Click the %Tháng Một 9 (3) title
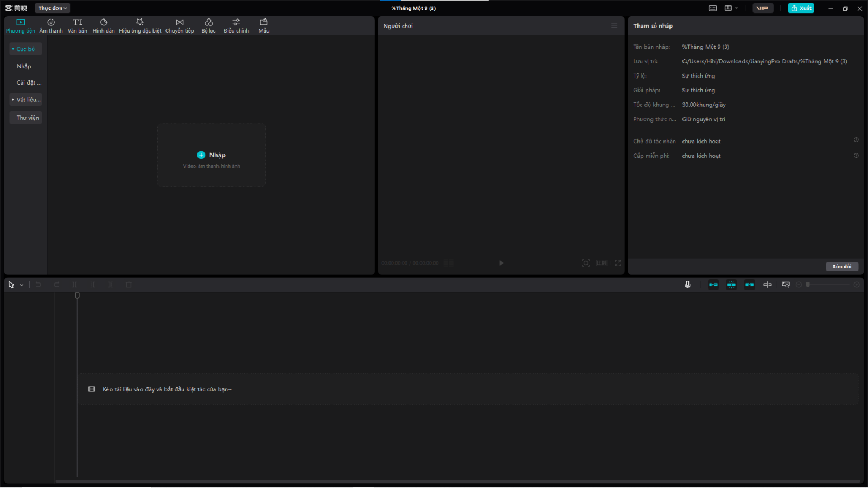This screenshot has height=488, width=868. pyautogui.click(x=413, y=8)
